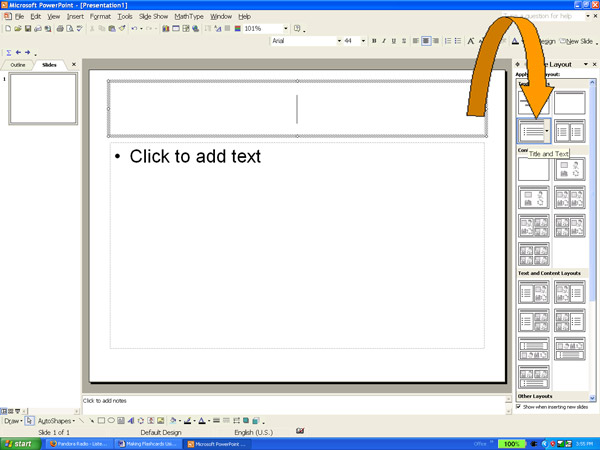Screen dimensions: 600x450
Task: Open the Insert menu
Action: click(x=75, y=16)
